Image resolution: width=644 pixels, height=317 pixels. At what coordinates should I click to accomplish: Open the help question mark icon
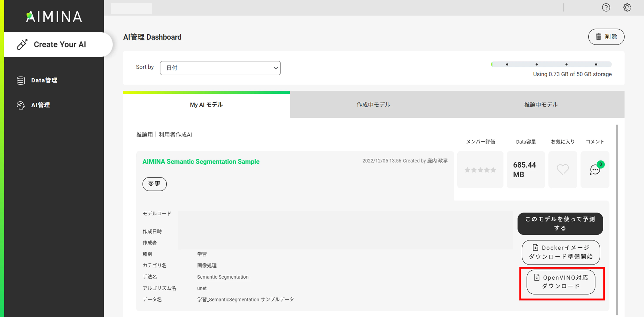pyautogui.click(x=606, y=7)
